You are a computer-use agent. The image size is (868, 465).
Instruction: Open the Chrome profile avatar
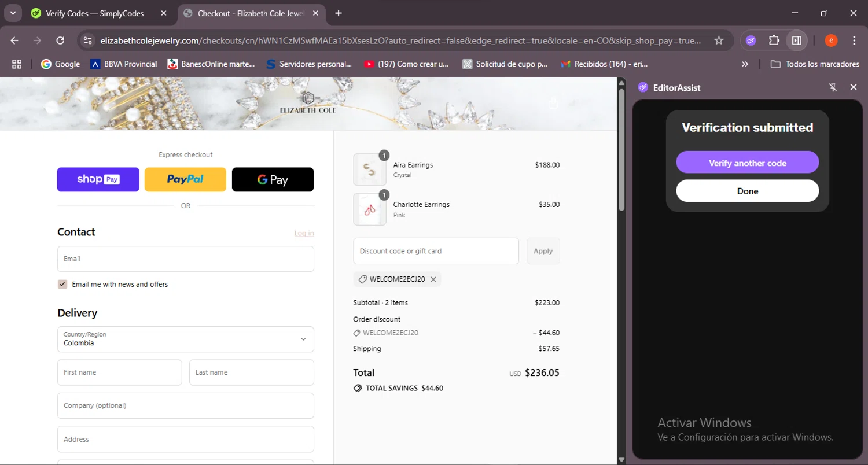[831, 40]
